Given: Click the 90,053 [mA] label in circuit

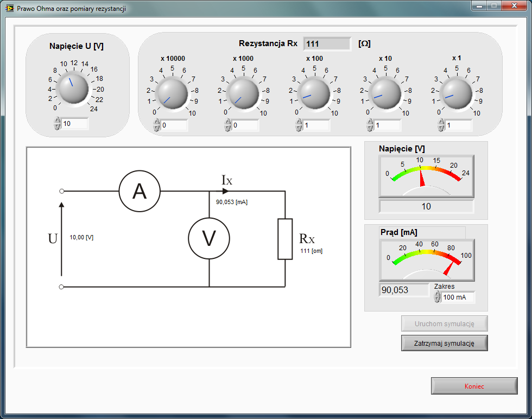Looking at the screenshot, I should (232, 202).
